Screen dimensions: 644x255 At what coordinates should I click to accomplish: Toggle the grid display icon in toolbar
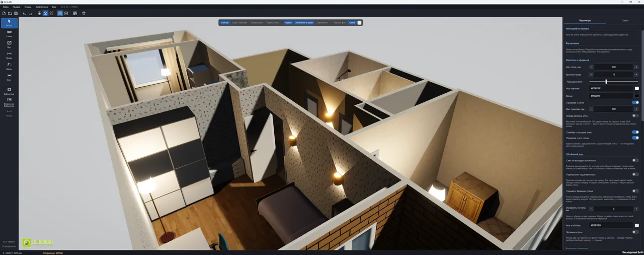[x=60, y=13]
